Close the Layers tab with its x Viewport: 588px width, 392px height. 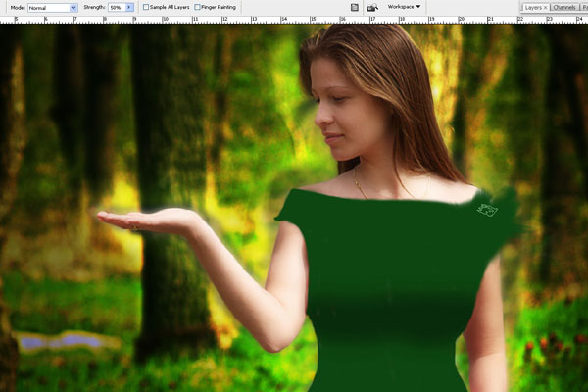point(546,7)
